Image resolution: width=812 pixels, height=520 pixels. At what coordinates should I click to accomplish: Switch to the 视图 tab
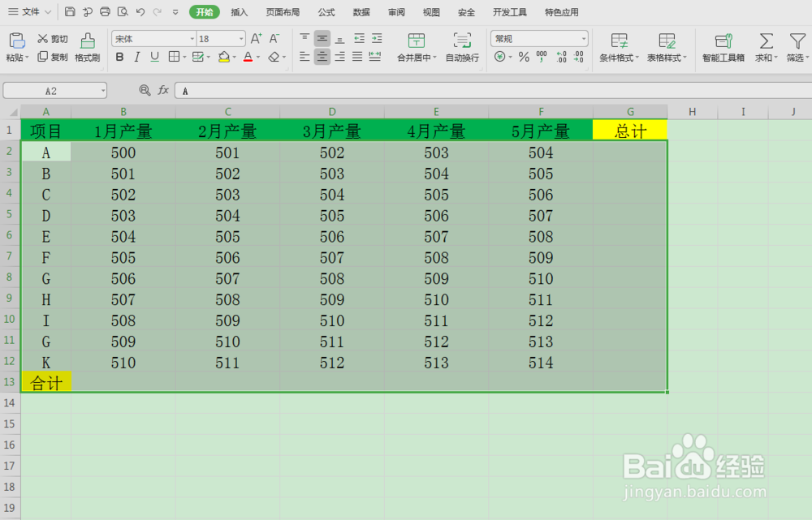click(x=431, y=12)
